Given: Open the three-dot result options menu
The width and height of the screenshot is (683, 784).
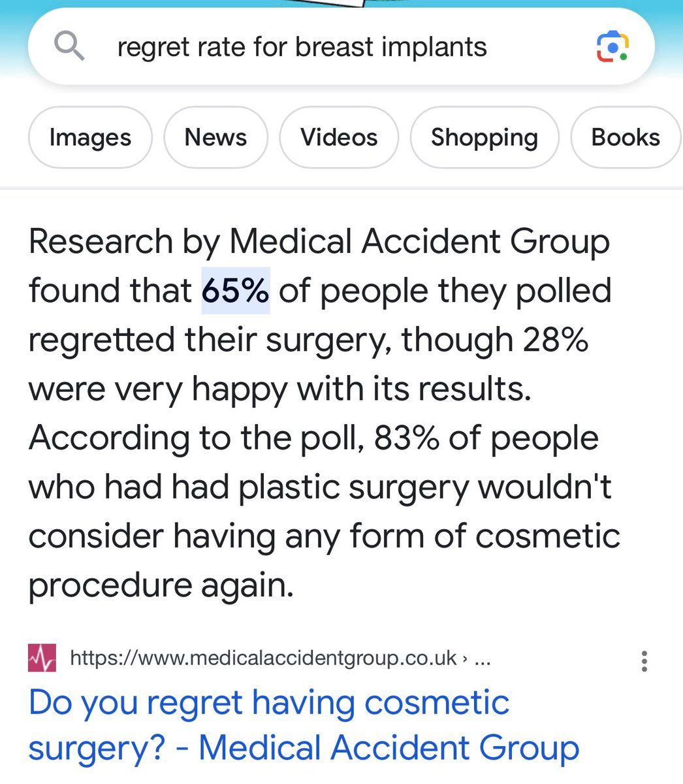Looking at the screenshot, I should (644, 661).
